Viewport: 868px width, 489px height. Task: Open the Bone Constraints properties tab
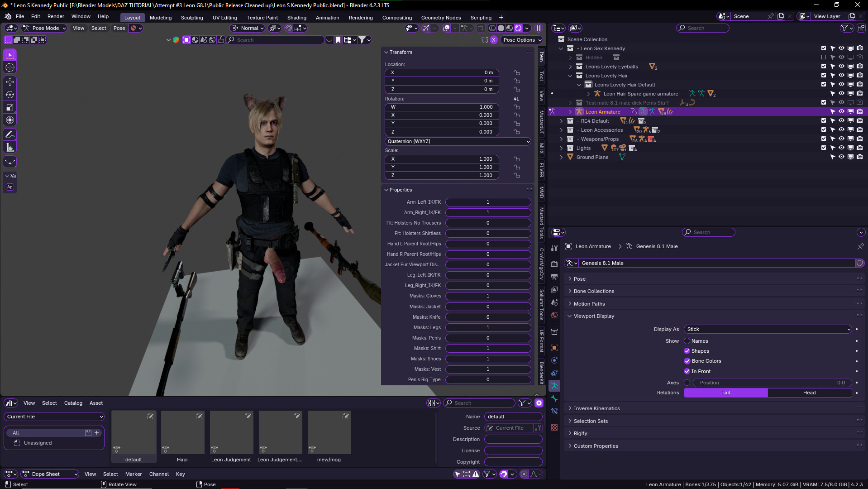coord(554,411)
